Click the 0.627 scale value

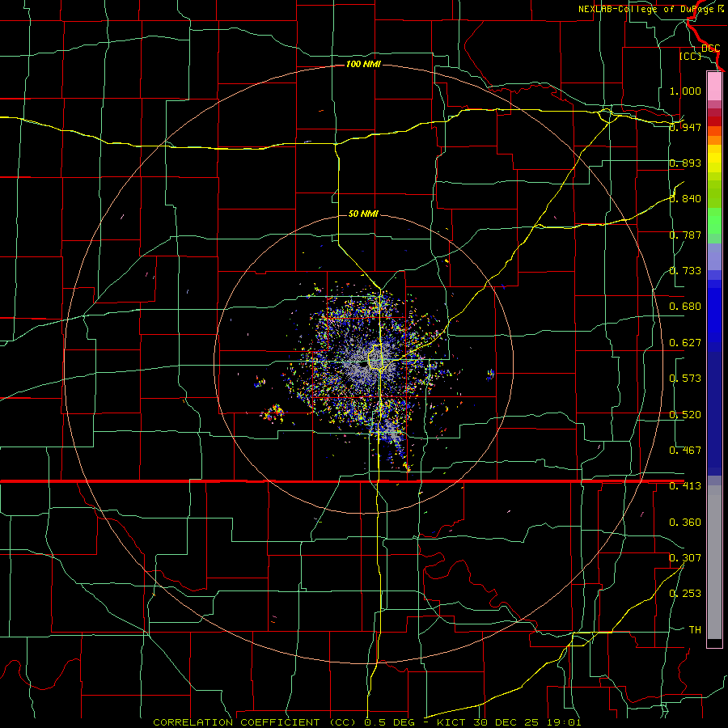685,343
